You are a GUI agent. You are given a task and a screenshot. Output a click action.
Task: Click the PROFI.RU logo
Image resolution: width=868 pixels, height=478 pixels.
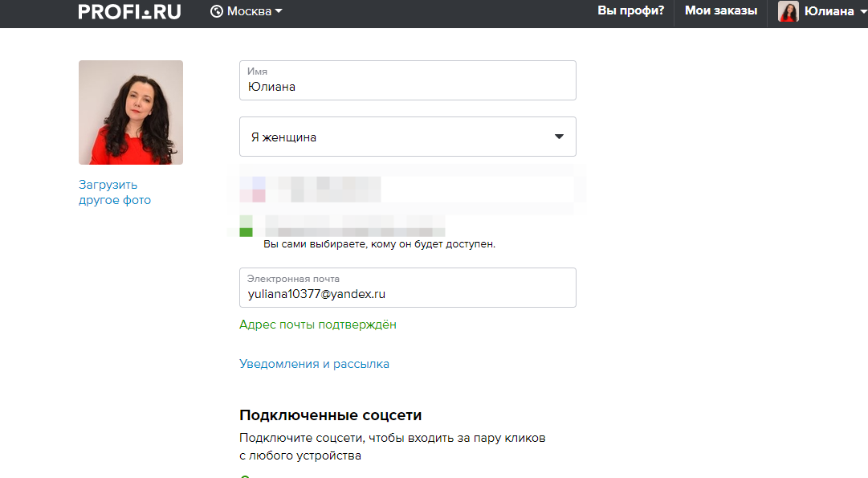[x=130, y=11]
